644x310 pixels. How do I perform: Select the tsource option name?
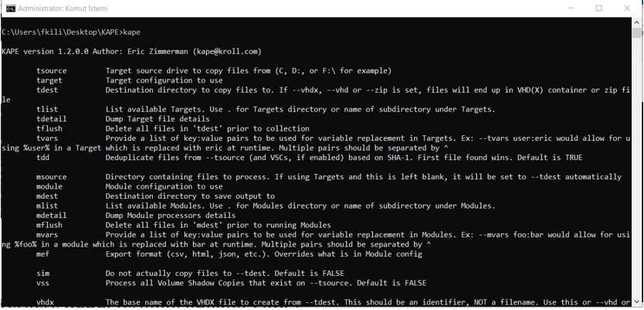point(51,70)
